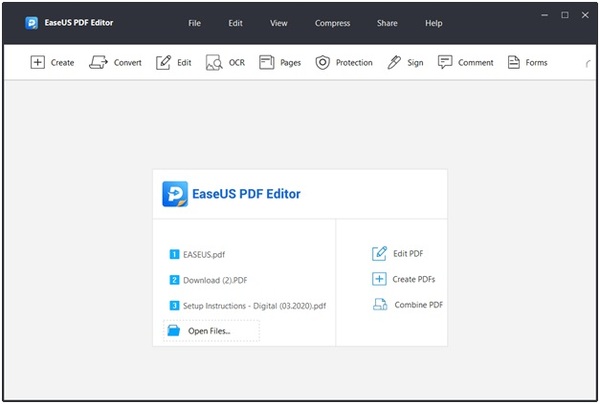The height and width of the screenshot is (404, 600).
Task: Click the Create PDFs plus icon
Action: (x=379, y=279)
